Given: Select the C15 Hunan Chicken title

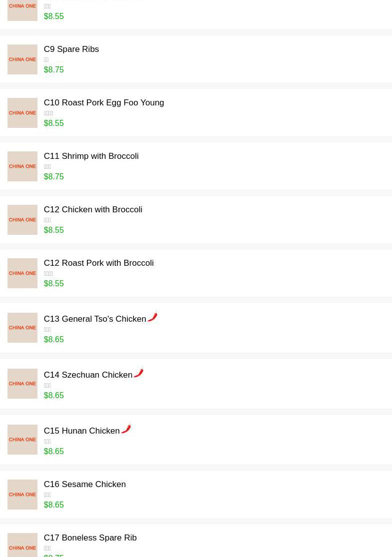Looking at the screenshot, I should pos(81,431).
